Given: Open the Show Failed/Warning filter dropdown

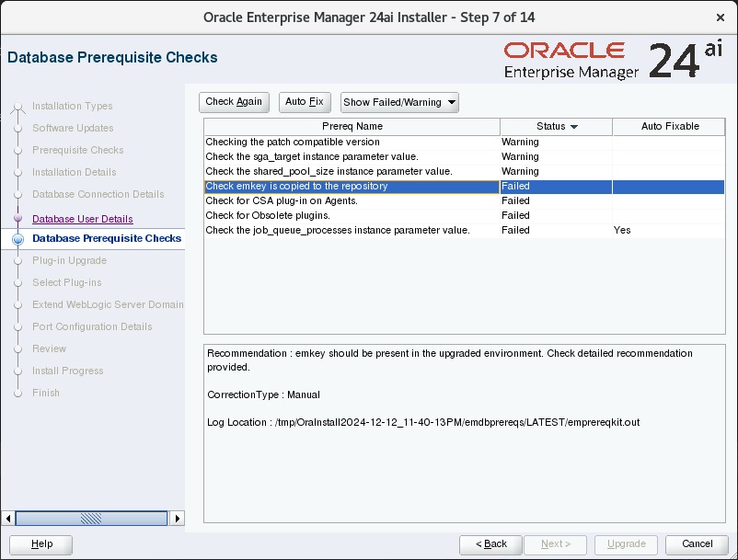Looking at the screenshot, I should click(399, 102).
